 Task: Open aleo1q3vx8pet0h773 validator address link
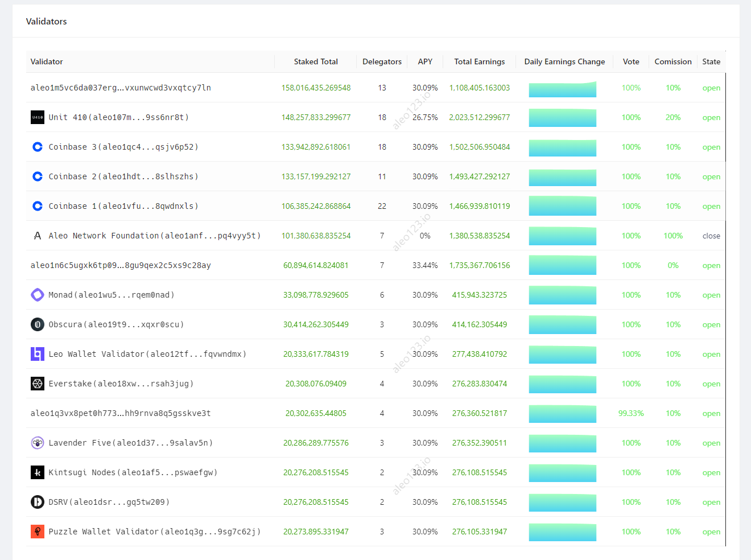121,413
